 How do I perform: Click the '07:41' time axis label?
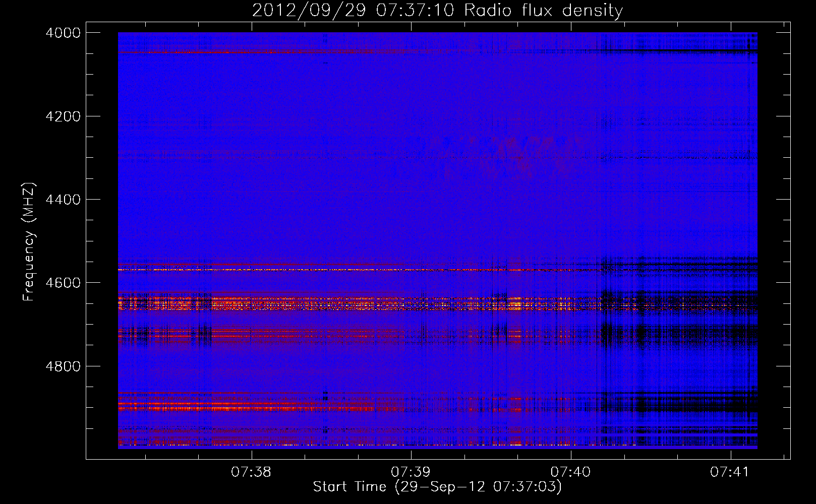730,472
